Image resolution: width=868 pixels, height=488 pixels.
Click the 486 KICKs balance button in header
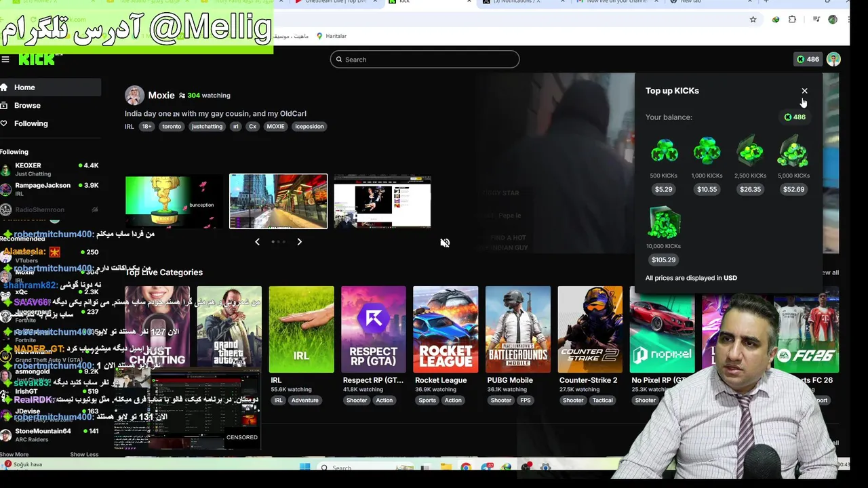[808, 60]
